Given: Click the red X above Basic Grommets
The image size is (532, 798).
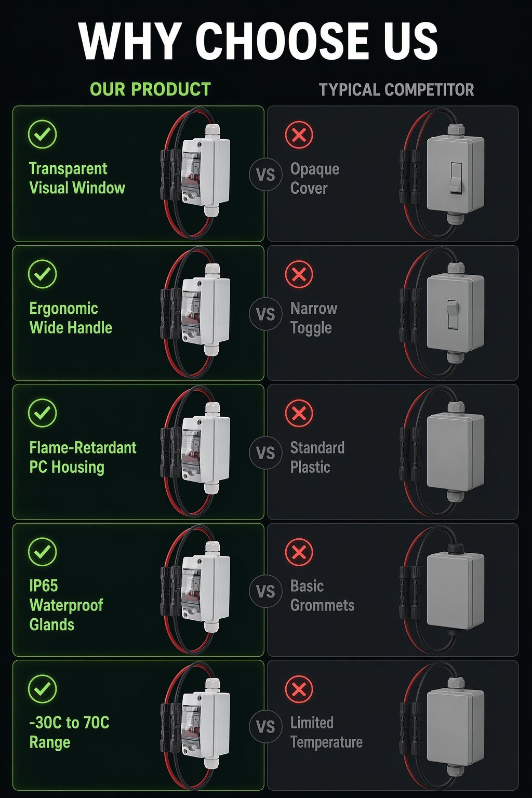Looking at the screenshot, I should click(x=299, y=552).
